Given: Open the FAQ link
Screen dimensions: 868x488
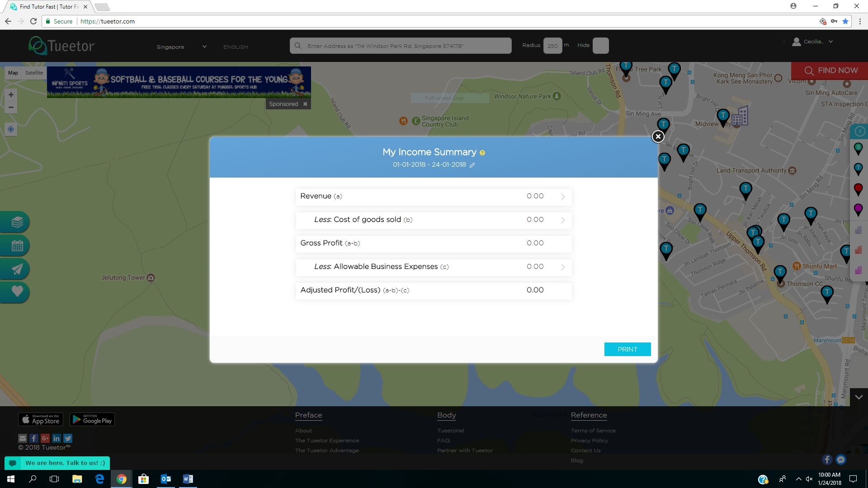Looking at the screenshot, I should pos(443,441).
